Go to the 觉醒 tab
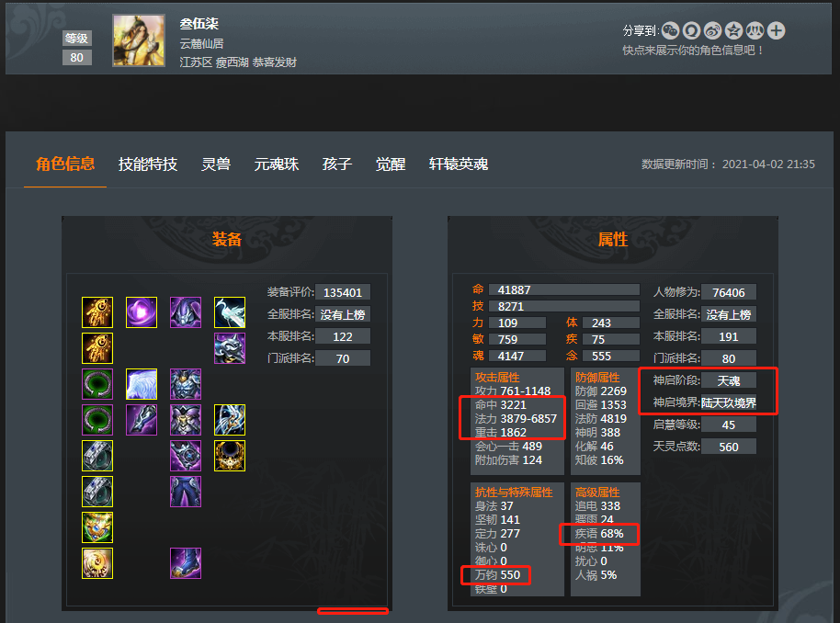Screen dimensions: 840x623 (391, 164)
